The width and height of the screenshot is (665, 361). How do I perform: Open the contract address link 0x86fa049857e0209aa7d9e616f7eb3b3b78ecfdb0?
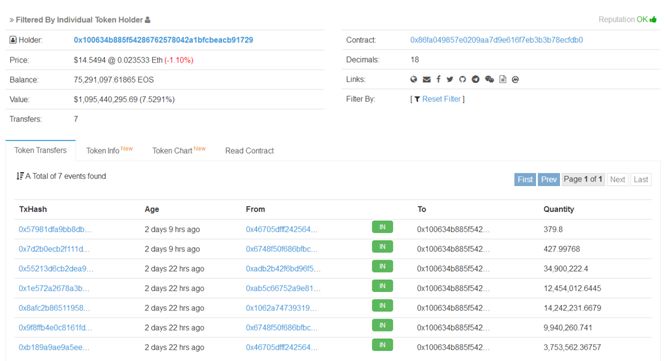pyautogui.click(x=496, y=40)
